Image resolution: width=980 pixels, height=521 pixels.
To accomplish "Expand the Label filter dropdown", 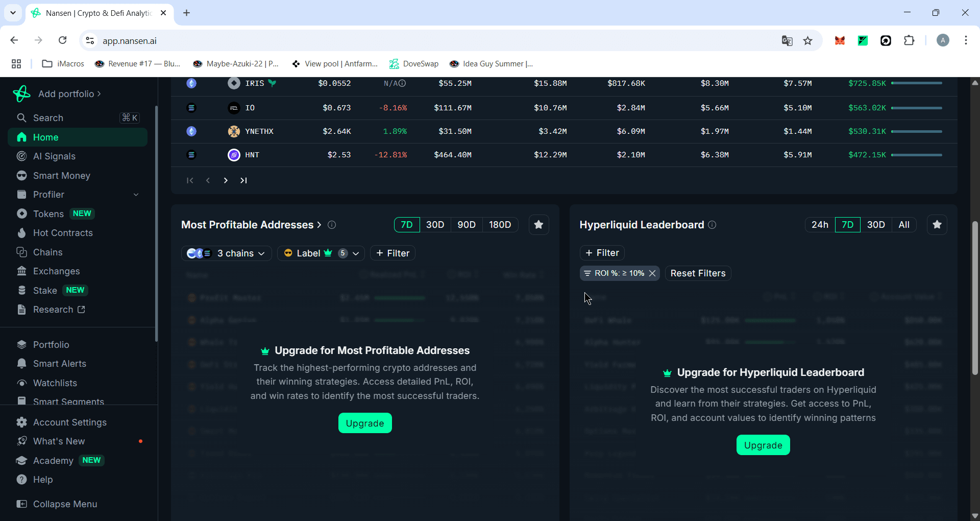I will pos(321,253).
